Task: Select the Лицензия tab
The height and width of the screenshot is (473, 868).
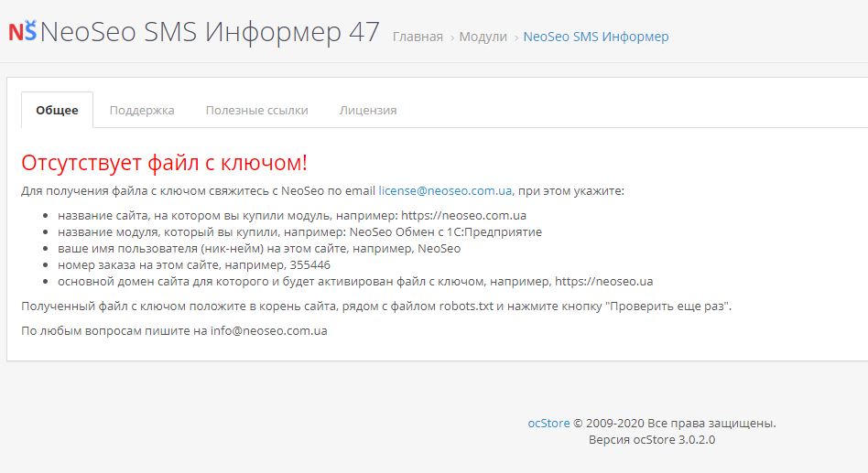Action: [x=368, y=110]
